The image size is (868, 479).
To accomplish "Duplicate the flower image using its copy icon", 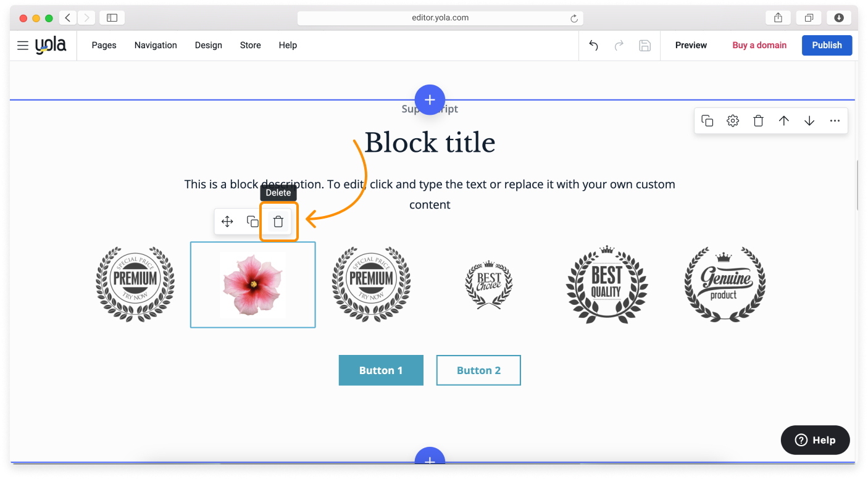I will (x=252, y=221).
